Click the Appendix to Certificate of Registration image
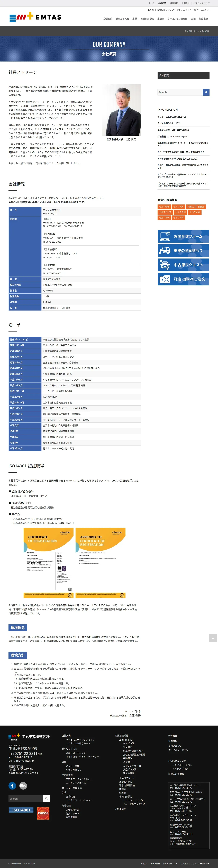 tap(101, 563)
